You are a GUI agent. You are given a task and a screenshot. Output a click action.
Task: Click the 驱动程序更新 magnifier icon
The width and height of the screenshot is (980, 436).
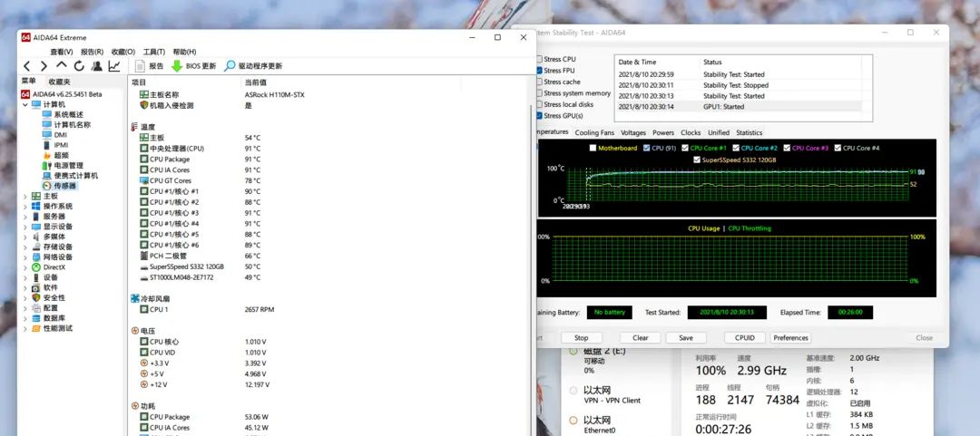point(230,66)
